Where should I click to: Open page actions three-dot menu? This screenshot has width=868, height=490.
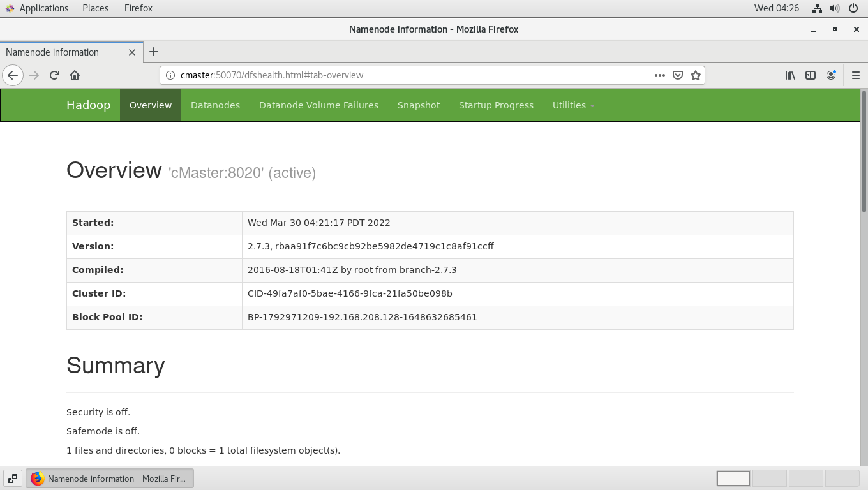[660, 75]
